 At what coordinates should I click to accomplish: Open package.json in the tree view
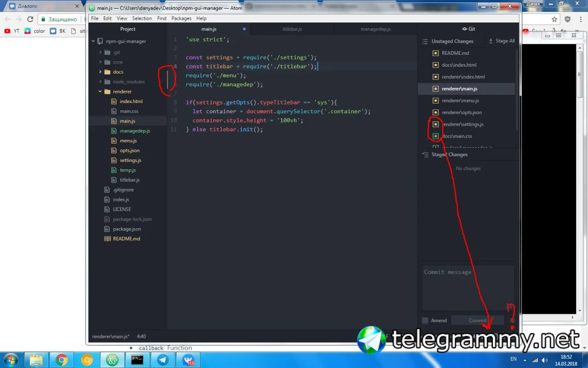coord(127,229)
